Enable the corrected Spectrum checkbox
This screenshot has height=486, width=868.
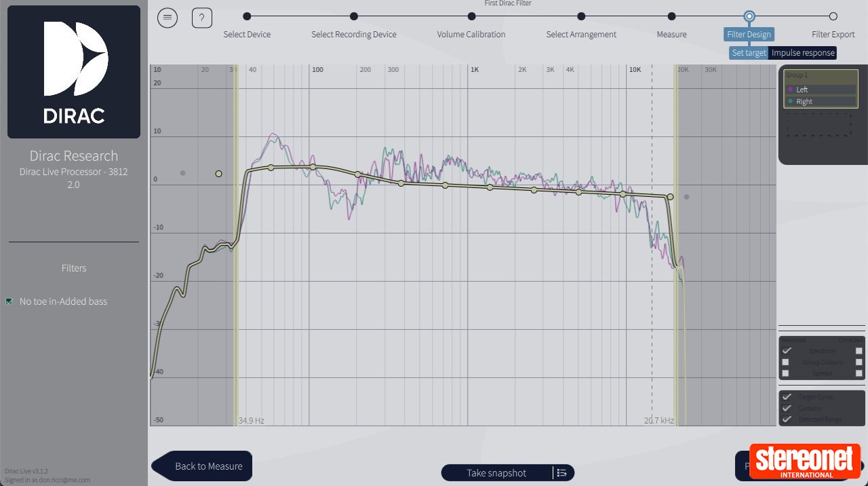click(x=859, y=350)
